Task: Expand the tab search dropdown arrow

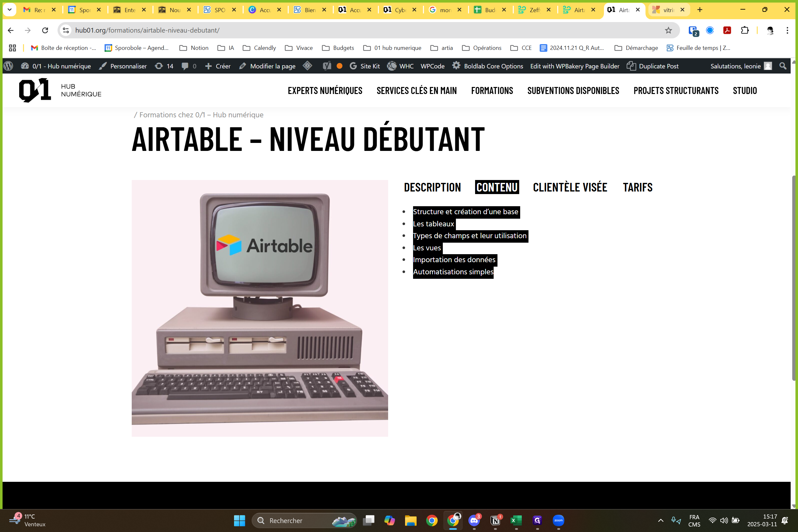Action: click(x=10, y=10)
